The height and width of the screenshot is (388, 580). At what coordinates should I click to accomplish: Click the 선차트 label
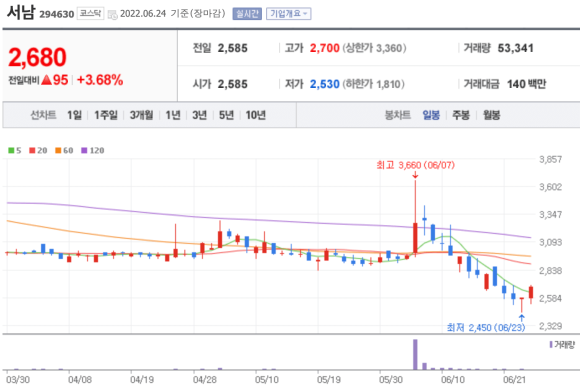43,115
